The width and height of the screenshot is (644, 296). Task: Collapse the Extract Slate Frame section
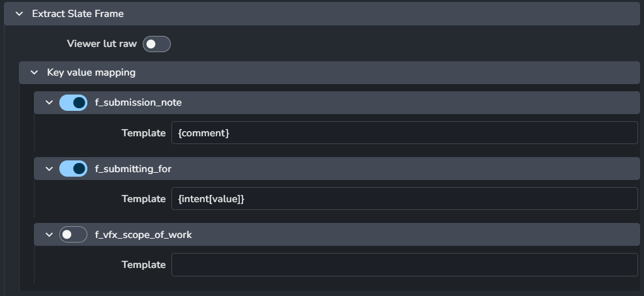[x=18, y=13]
